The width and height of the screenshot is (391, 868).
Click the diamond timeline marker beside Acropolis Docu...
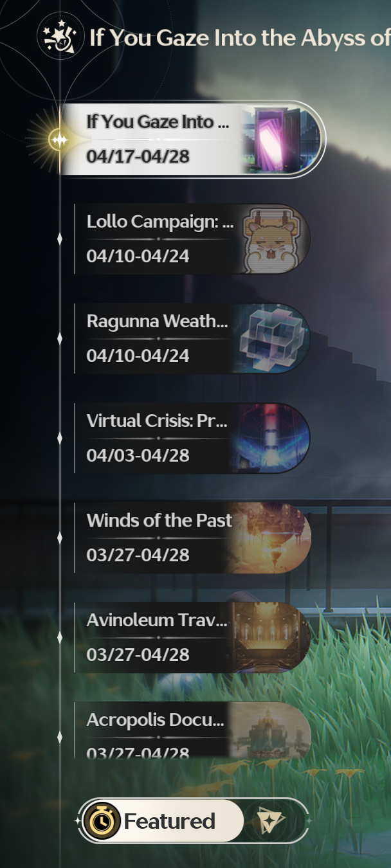coord(60,737)
